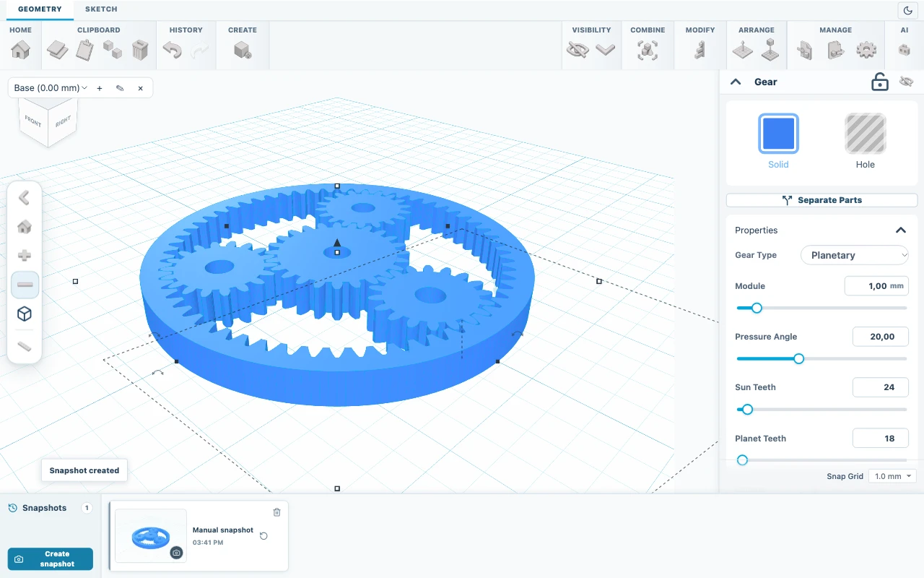This screenshot has height=578, width=924.
Task: Click the Combine group icon
Action: 648,50
